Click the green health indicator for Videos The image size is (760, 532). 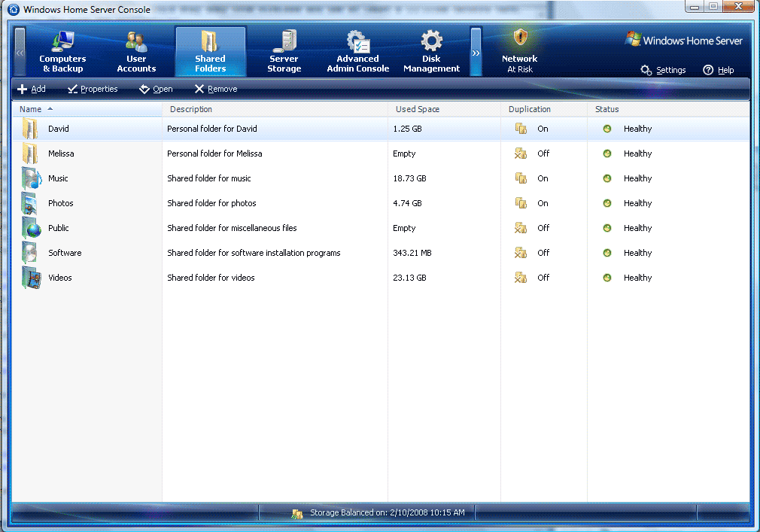pyautogui.click(x=606, y=278)
